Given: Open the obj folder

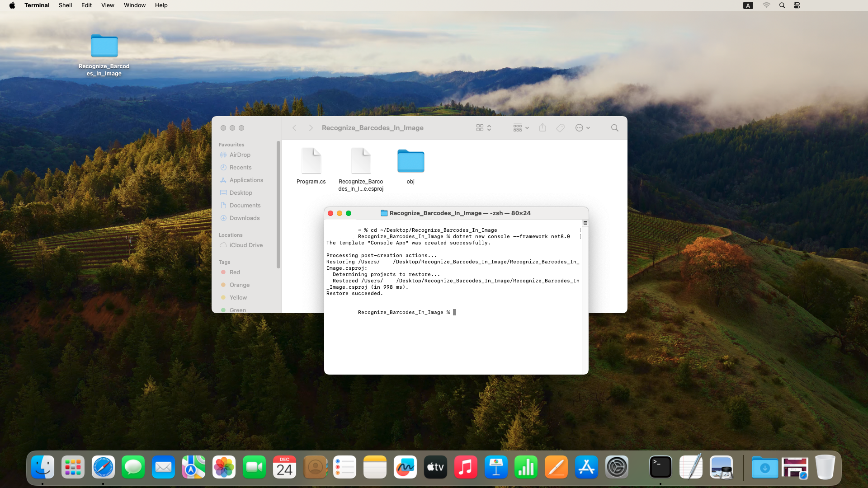Looking at the screenshot, I should 410,161.
